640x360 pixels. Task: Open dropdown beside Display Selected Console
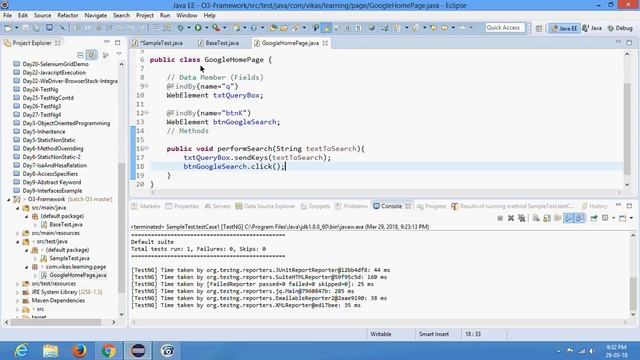(x=613, y=218)
